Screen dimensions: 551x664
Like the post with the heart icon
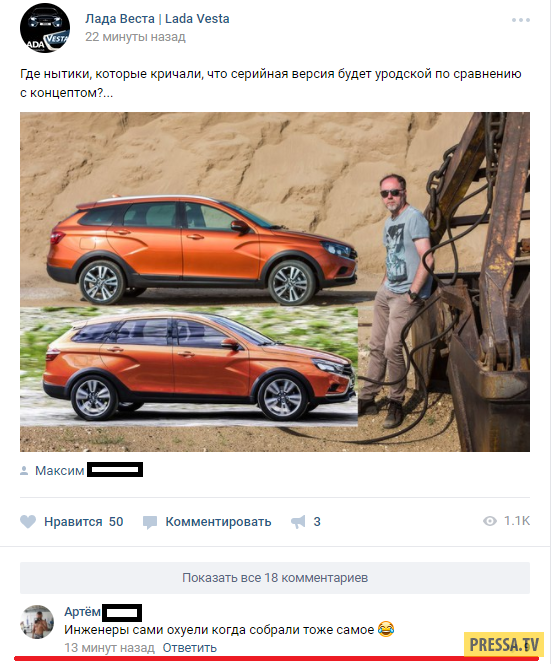point(28,521)
